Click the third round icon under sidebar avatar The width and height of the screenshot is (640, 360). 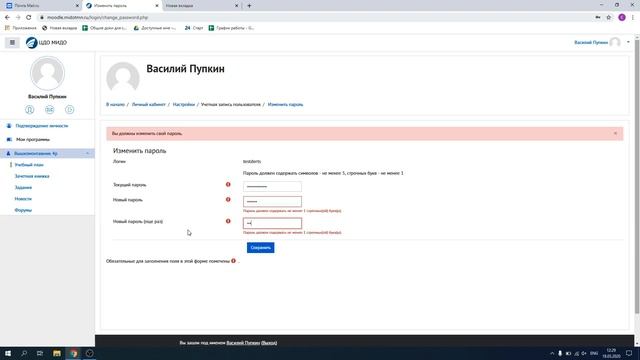pos(69,109)
